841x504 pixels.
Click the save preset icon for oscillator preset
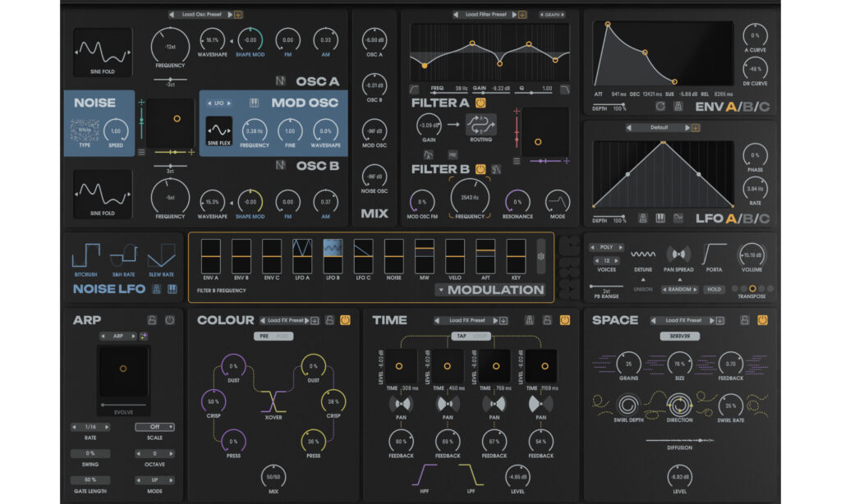(238, 14)
